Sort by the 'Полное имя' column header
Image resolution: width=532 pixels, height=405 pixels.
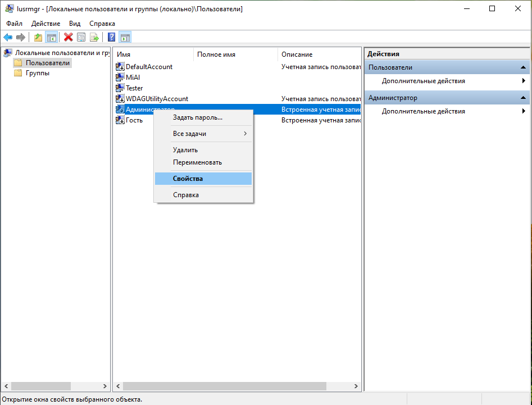click(x=216, y=54)
